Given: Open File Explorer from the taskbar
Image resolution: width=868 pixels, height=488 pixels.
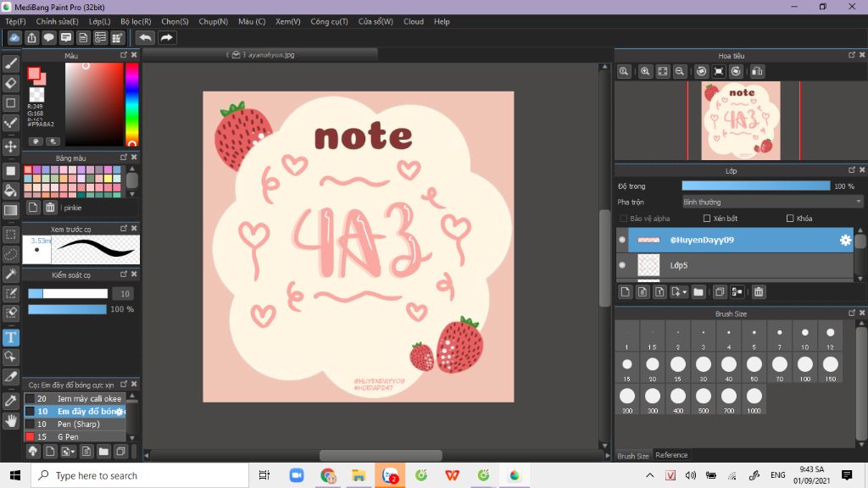Looking at the screenshot, I should click(359, 475).
